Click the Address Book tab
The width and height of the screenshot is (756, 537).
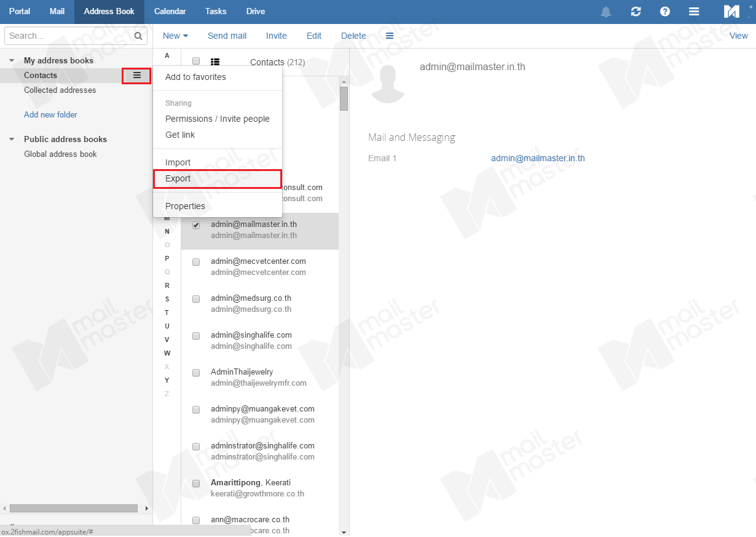[x=109, y=12]
